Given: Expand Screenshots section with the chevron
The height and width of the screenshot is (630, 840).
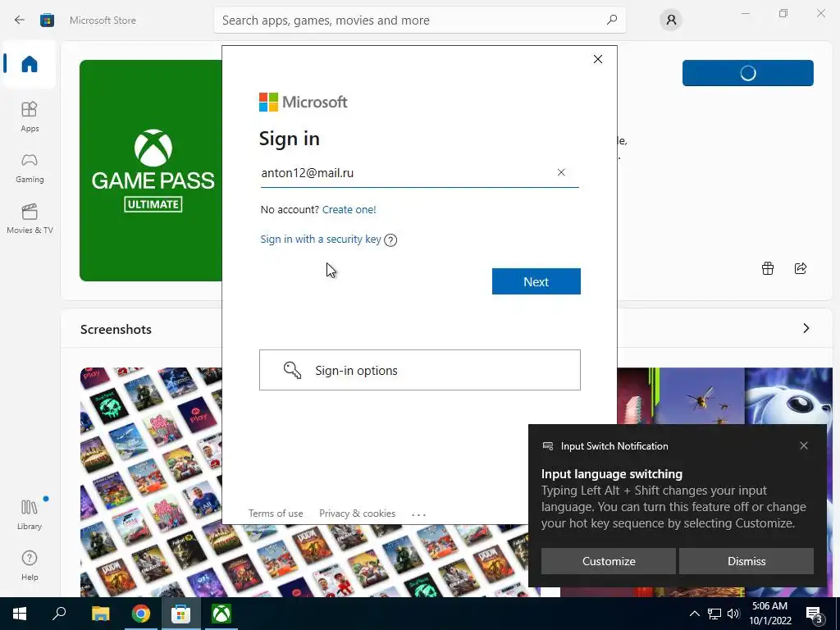Looking at the screenshot, I should coord(806,328).
